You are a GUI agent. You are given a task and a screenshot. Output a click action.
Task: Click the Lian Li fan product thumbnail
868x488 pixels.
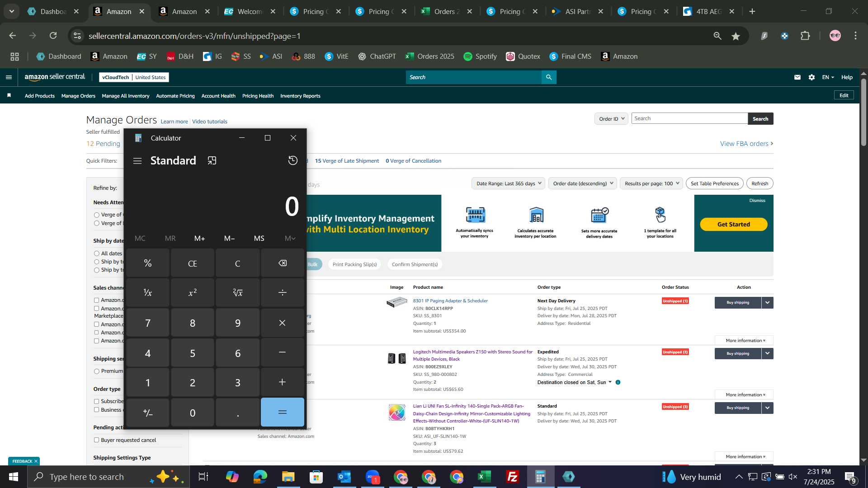pyautogui.click(x=397, y=412)
